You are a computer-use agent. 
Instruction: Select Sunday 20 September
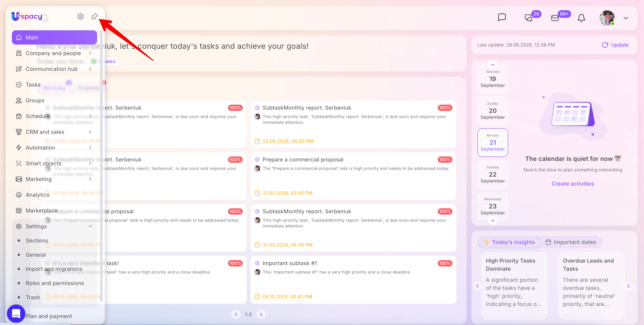[493, 111]
